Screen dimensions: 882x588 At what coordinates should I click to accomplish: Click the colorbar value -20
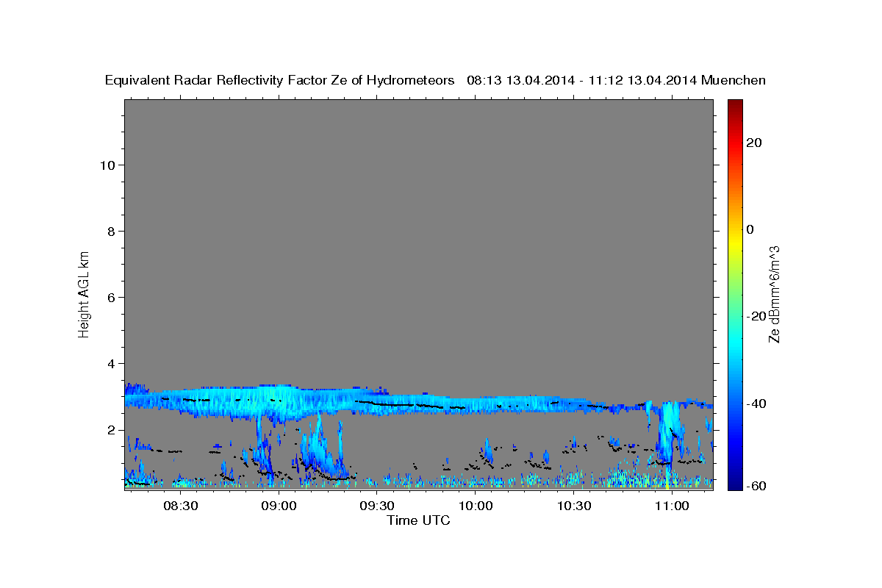click(x=756, y=316)
